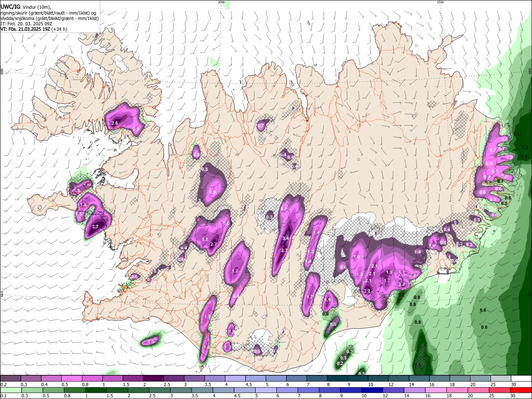532x399 pixels.
Task: Click the '0.2' label on the snow scale
Action: point(3,384)
